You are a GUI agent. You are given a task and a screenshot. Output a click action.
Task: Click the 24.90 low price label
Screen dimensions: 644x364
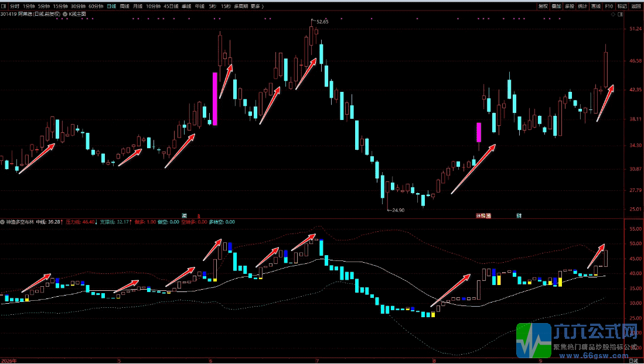(x=397, y=210)
